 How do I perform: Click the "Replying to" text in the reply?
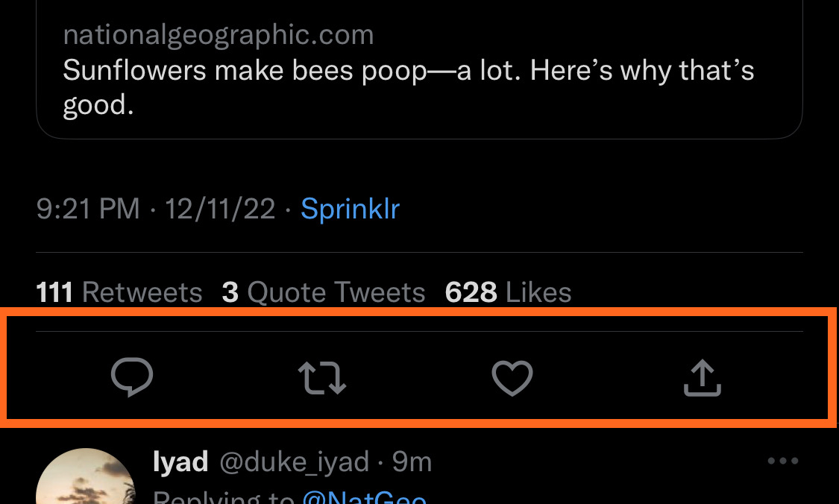(224, 498)
